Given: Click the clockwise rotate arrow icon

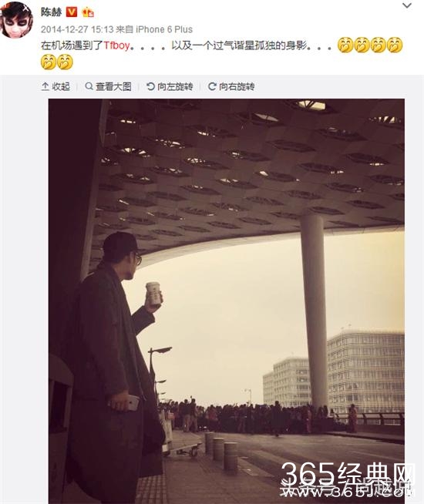Looking at the screenshot, I should coord(212,86).
